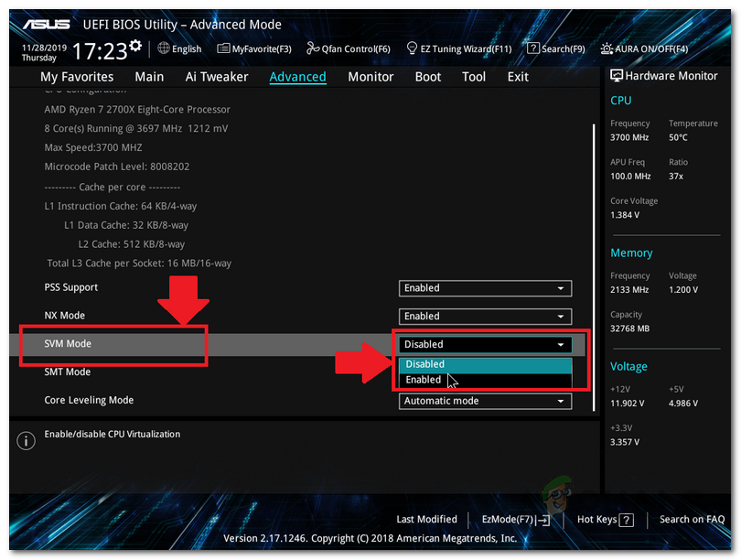Click the vertical scrollbar of settings list
741x560 pixels.
594,267
